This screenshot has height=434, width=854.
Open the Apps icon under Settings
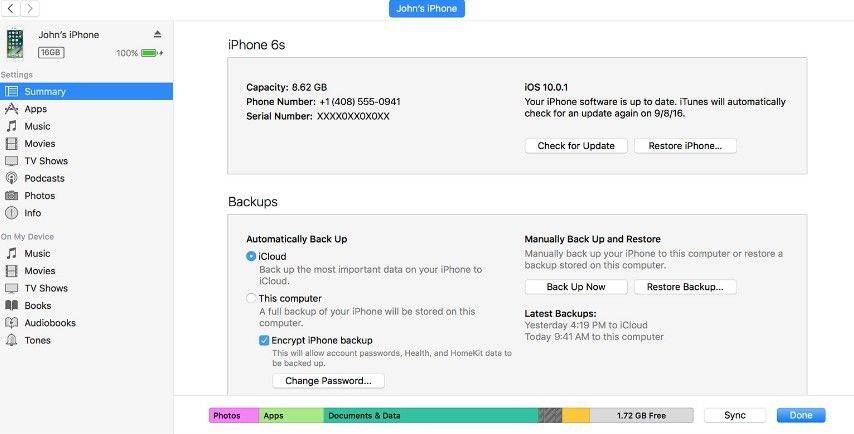(x=11, y=109)
